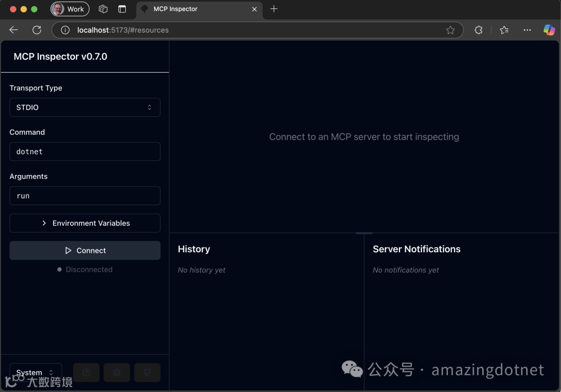Click the Connect button
This screenshot has height=392, width=561.
pyautogui.click(x=85, y=250)
